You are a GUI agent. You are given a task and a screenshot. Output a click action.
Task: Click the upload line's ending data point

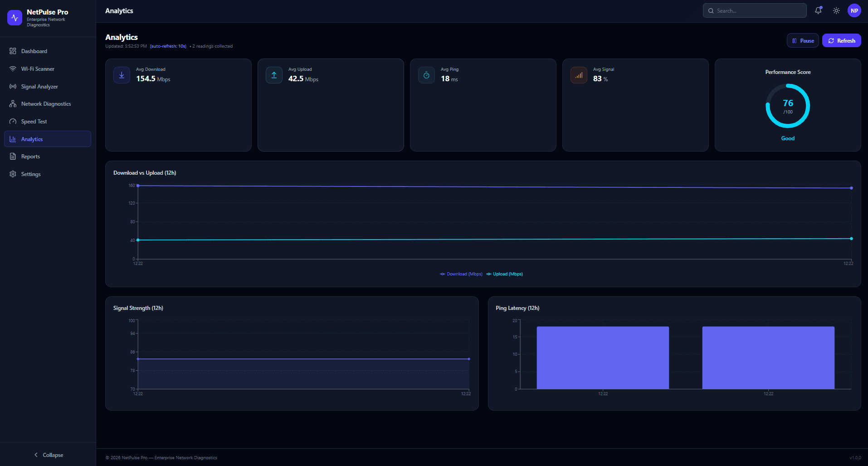click(x=851, y=239)
